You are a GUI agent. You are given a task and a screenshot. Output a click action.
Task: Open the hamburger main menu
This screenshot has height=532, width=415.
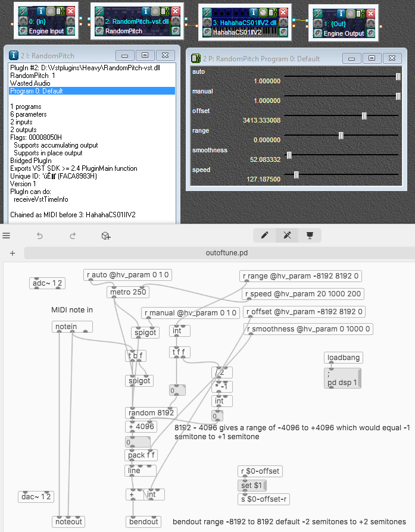pyautogui.click(x=7, y=236)
